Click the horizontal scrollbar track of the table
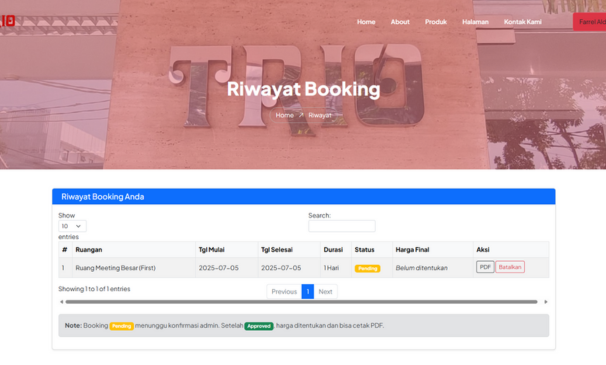 301,302
